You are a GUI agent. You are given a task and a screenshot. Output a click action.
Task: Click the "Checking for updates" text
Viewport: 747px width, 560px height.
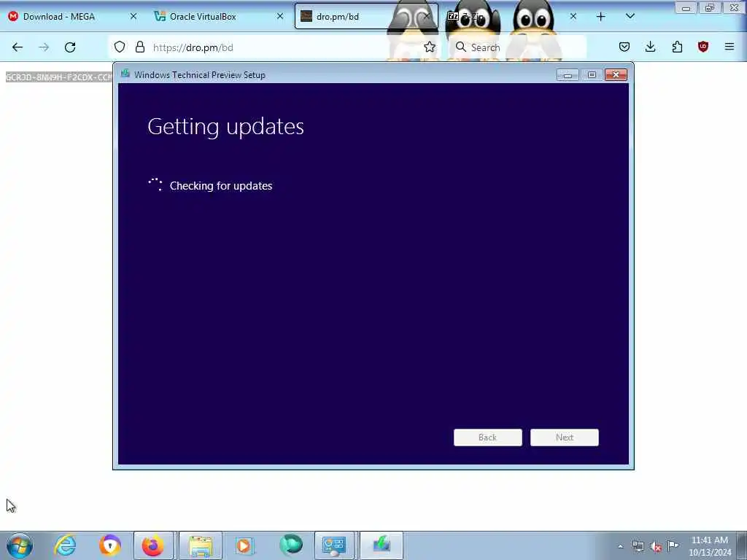221,186
